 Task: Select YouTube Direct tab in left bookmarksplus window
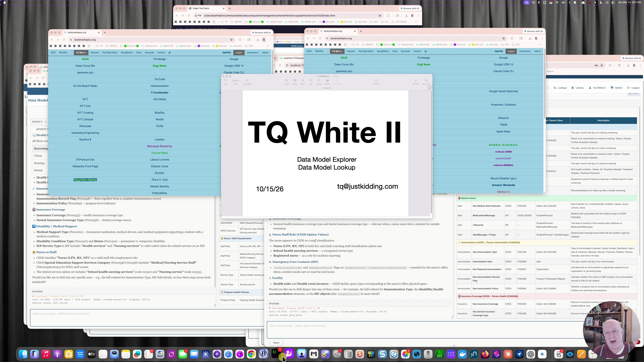coord(110,53)
